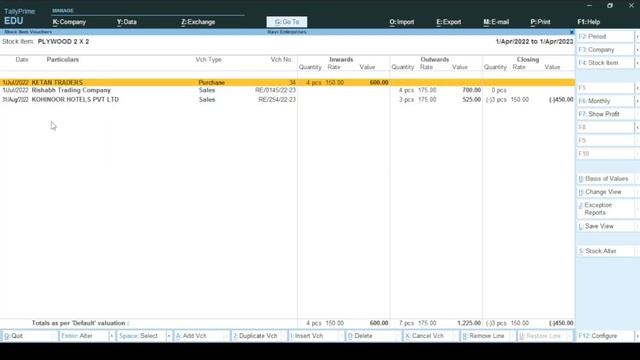Viewport: 640px width, 360px height.
Task: Click the stock item name PLYWOOD 2 X 2
Action: click(x=63, y=42)
